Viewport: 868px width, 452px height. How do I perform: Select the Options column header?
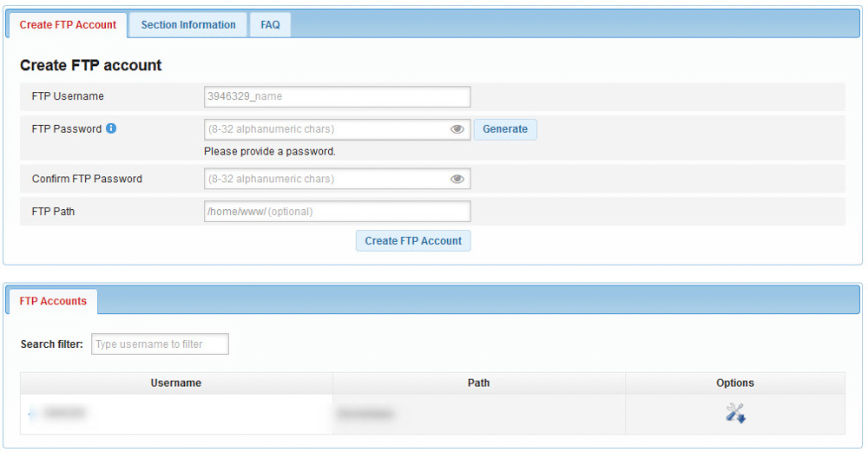735,383
